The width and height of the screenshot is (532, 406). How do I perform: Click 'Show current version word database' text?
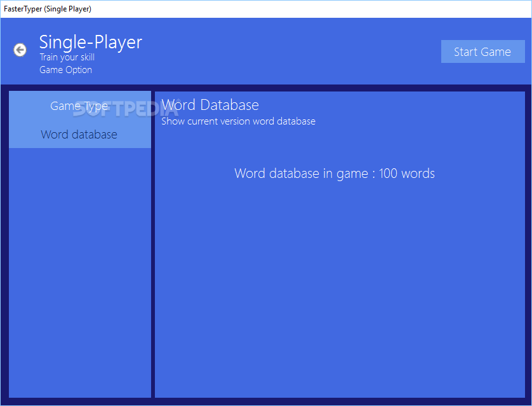[238, 121]
